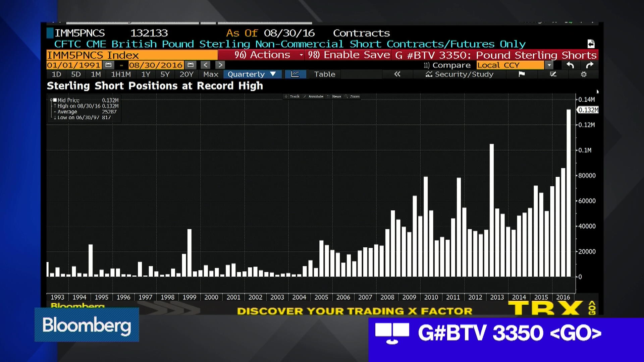Click News tool above chart
This screenshot has width=644, height=362.
334,97
